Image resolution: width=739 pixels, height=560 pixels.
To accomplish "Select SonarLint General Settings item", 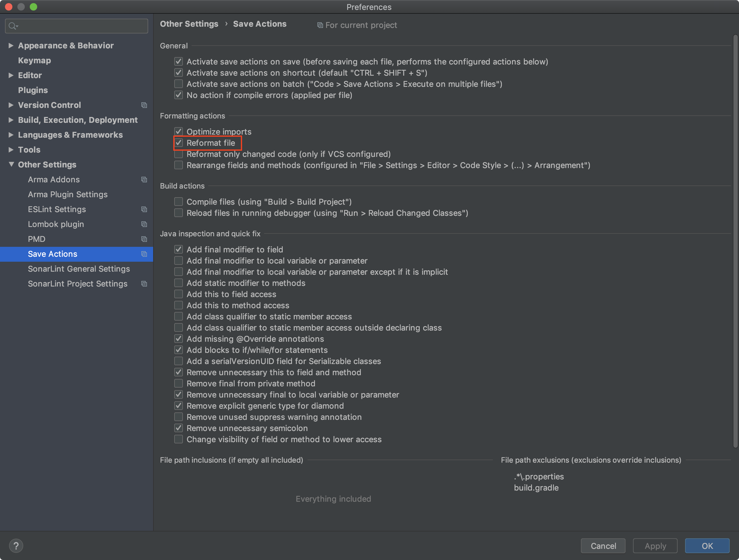I will tap(78, 269).
